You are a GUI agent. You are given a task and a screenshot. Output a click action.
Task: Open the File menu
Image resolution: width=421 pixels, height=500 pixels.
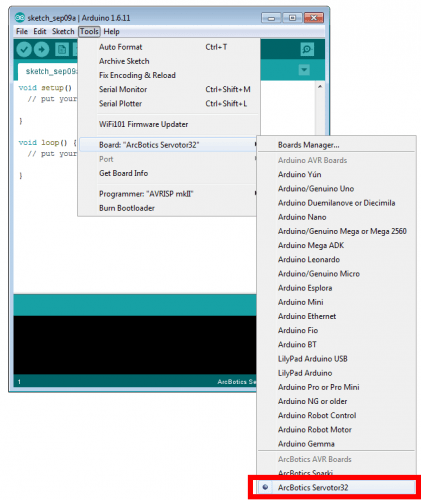(22, 31)
